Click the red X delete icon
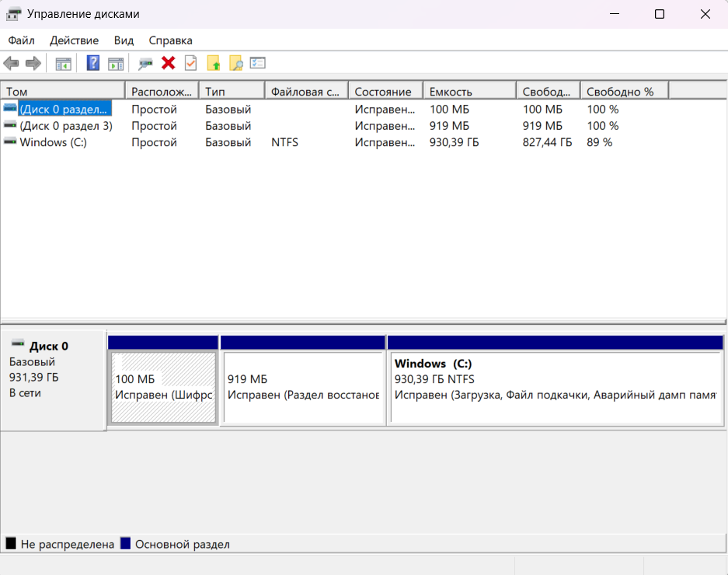The width and height of the screenshot is (728, 575). [168, 63]
